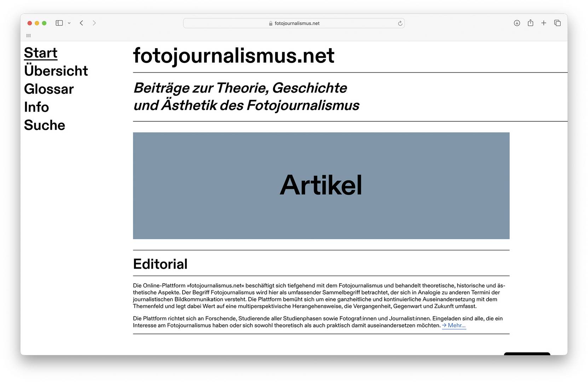Open the blue Artikel banner

(321, 186)
